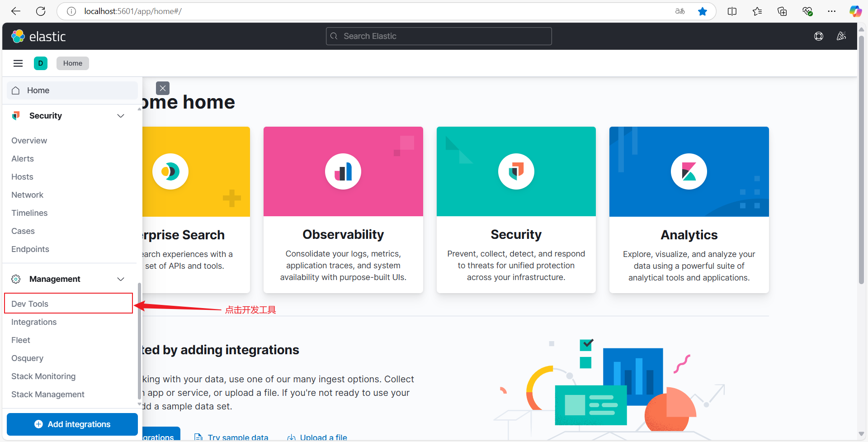Image resolution: width=868 pixels, height=442 pixels.
Task: Open browser favorites list icon
Action: [757, 11]
